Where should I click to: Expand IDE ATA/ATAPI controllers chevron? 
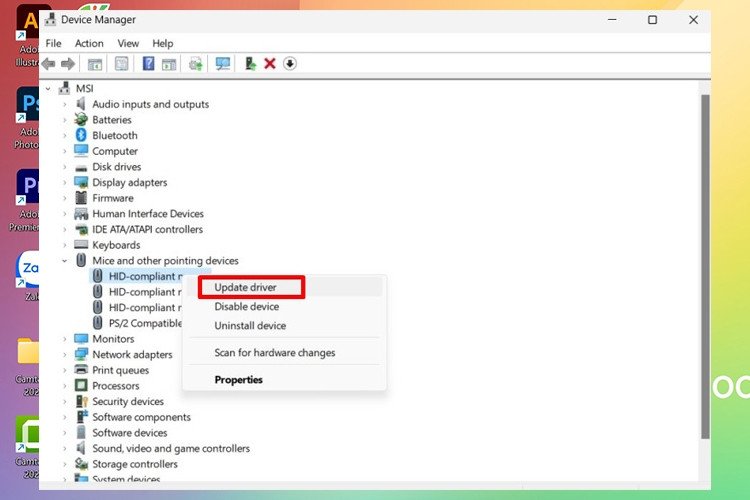(65, 229)
